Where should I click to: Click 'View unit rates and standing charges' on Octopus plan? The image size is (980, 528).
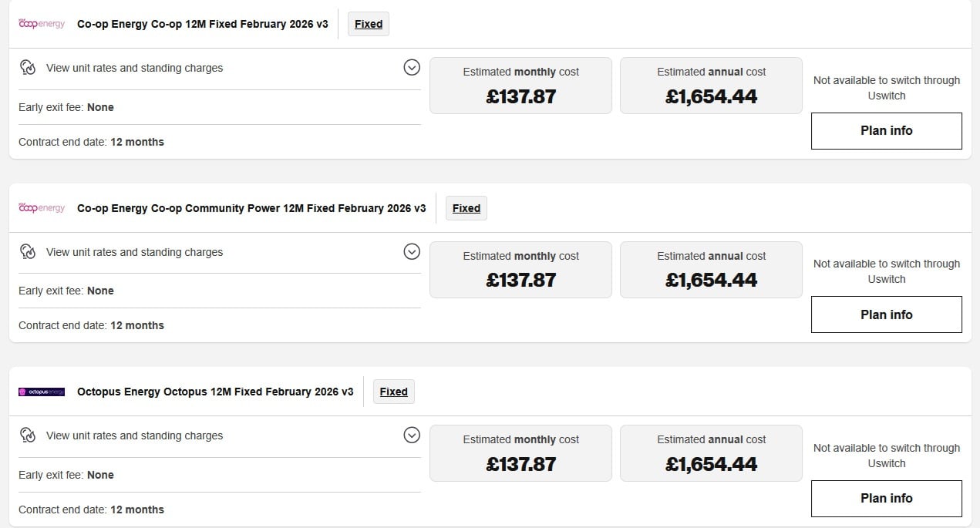134,436
